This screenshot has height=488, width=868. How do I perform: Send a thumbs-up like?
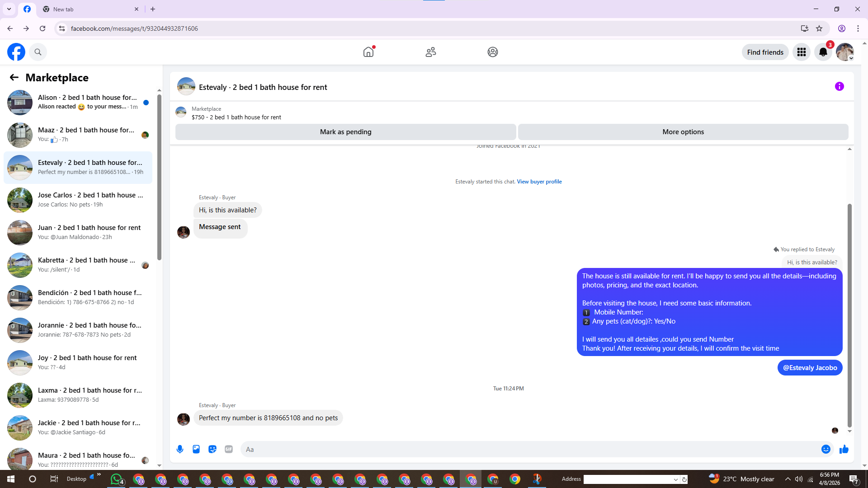click(x=844, y=449)
